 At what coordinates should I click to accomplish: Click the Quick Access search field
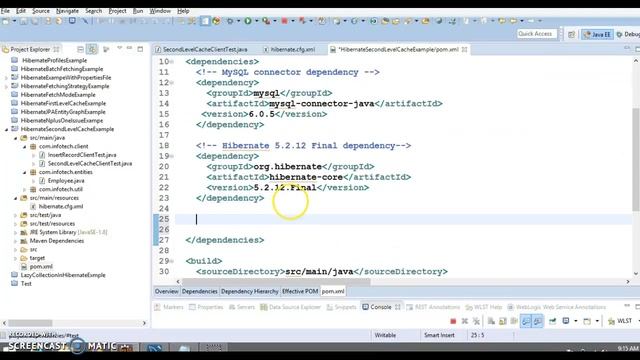pos(537,34)
